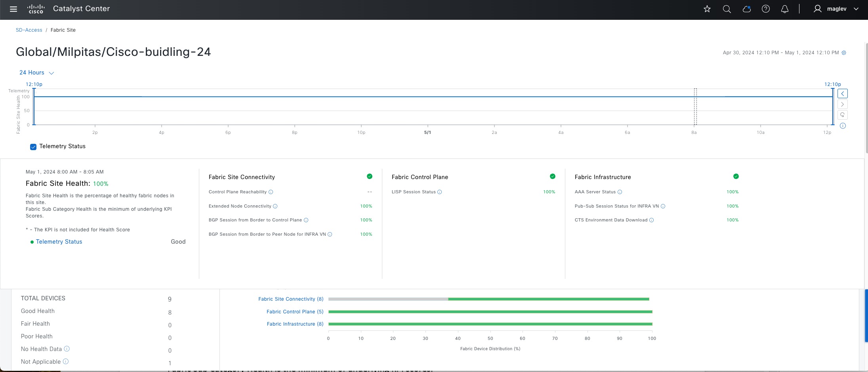
Task: Click the Fabric Control Plane distribution bar
Action: point(490,312)
